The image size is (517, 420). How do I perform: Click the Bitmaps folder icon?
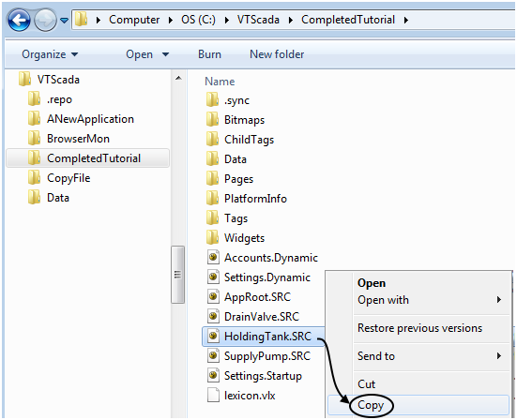213,119
